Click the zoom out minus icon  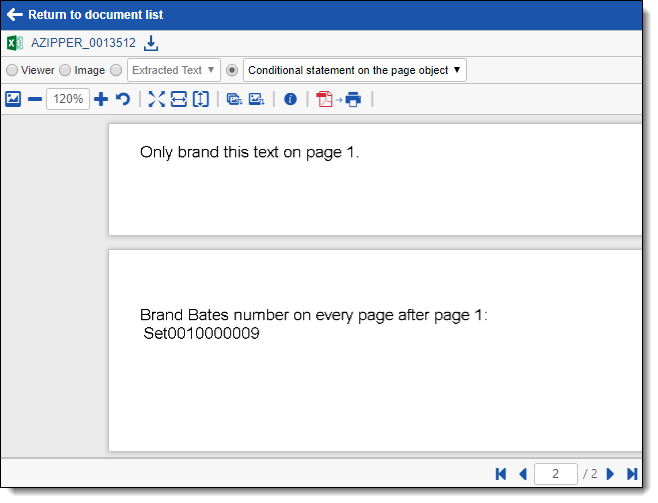point(35,99)
